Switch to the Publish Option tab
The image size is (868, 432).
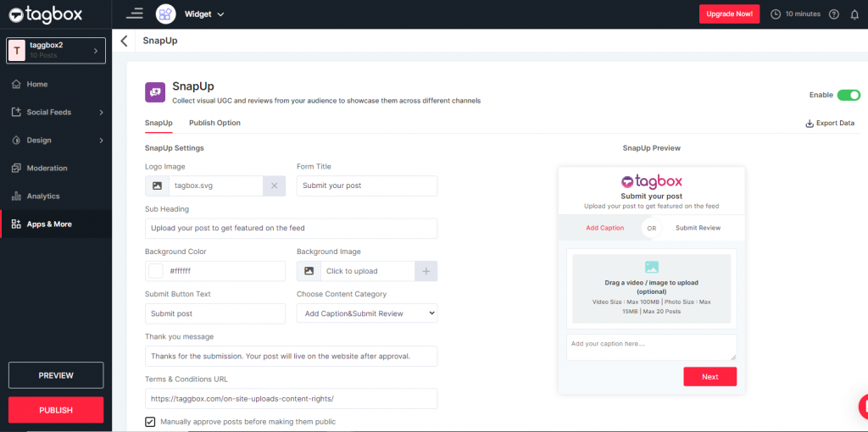(x=214, y=123)
